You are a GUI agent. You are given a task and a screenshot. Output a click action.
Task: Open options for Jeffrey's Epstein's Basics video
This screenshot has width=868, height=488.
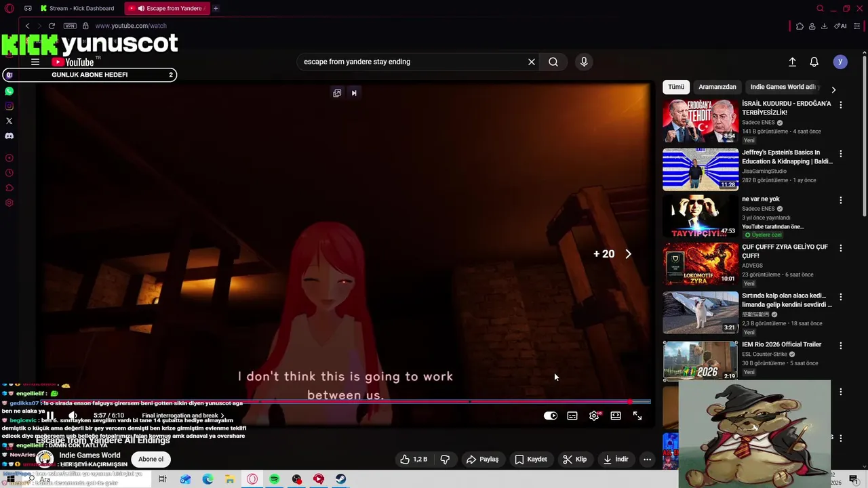click(841, 154)
